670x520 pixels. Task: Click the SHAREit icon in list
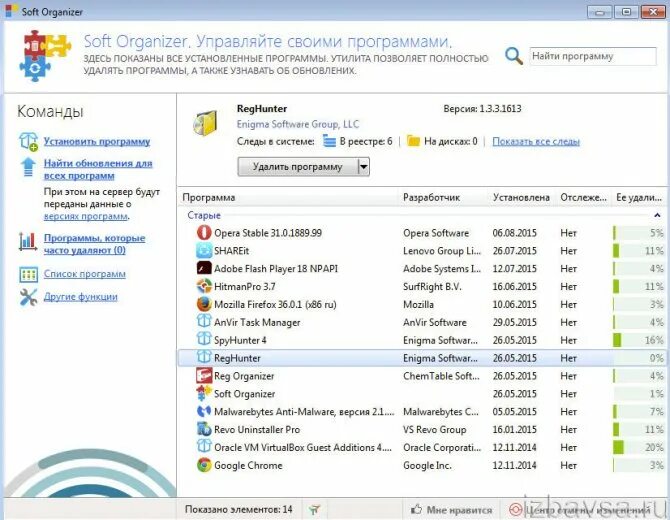[x=204, y=250]
